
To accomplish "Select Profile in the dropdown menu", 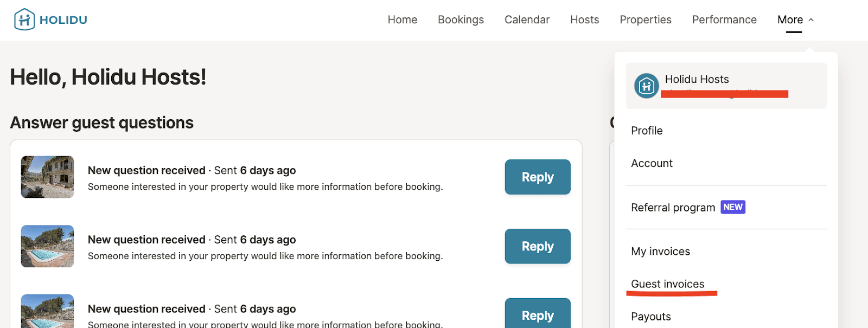I will tap(647, 131).
